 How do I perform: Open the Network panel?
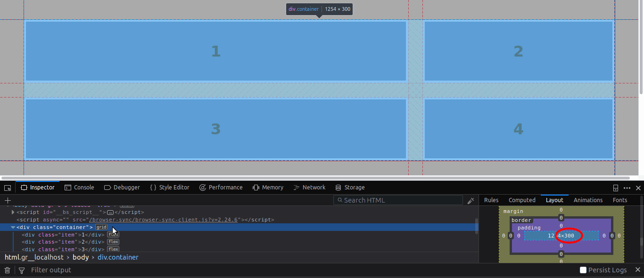309,188
